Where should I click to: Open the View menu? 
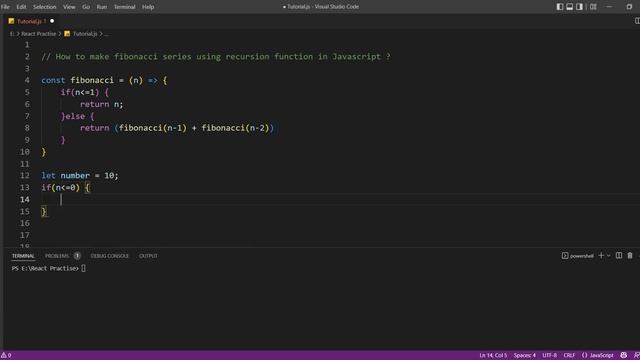69,7
